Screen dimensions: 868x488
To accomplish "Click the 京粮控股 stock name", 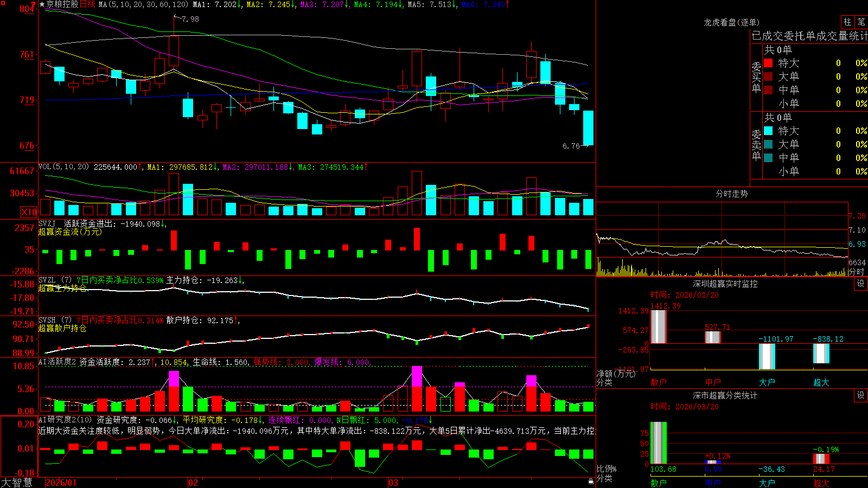I will (62, 4).
